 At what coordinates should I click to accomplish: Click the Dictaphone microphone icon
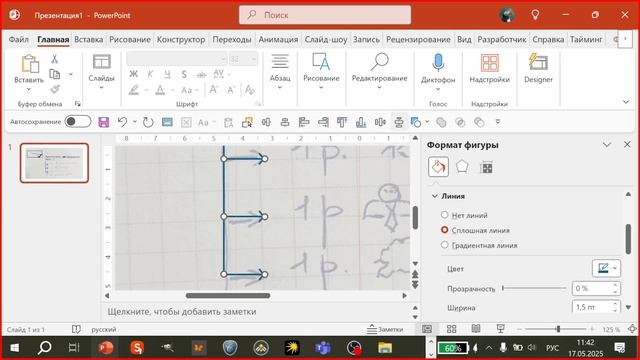coord(438,62)
